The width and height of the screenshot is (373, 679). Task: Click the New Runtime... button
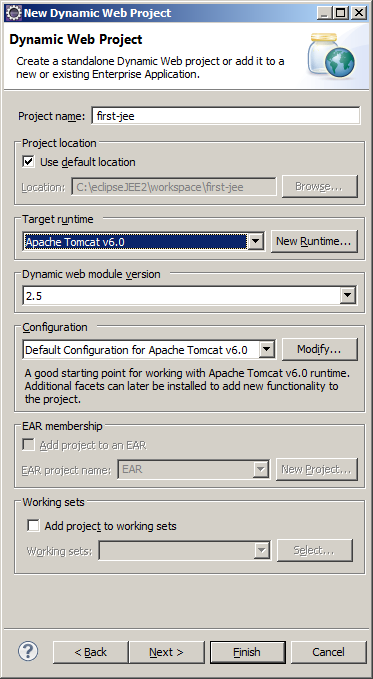click(x=314, y=241)
